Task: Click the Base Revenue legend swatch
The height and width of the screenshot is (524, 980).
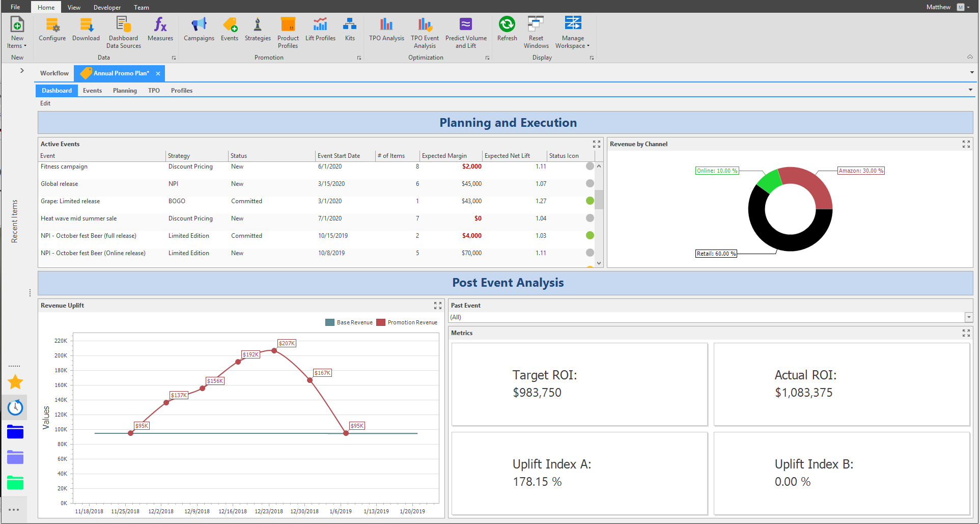Action: (330, 322)
